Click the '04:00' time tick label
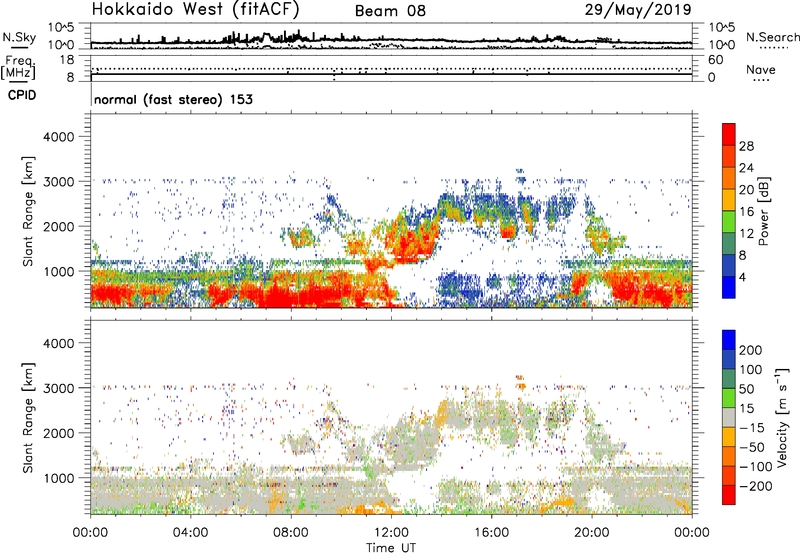This screenshot has width=800, height=554. [x=190, y=533]
